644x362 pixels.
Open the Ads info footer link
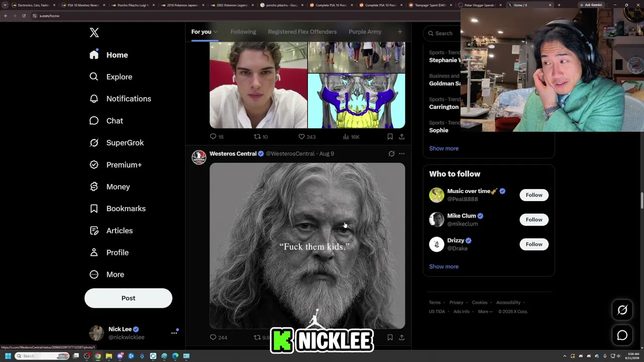coord(461,312)
